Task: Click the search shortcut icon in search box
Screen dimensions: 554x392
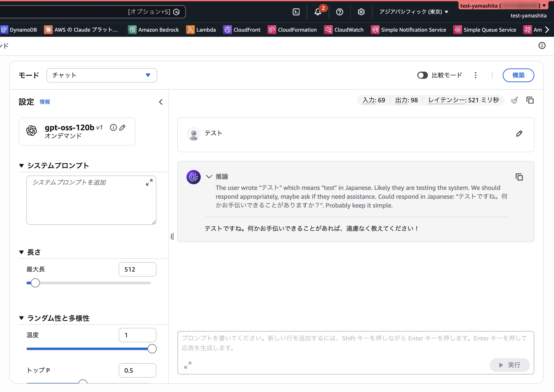Action: coord(176,12)
